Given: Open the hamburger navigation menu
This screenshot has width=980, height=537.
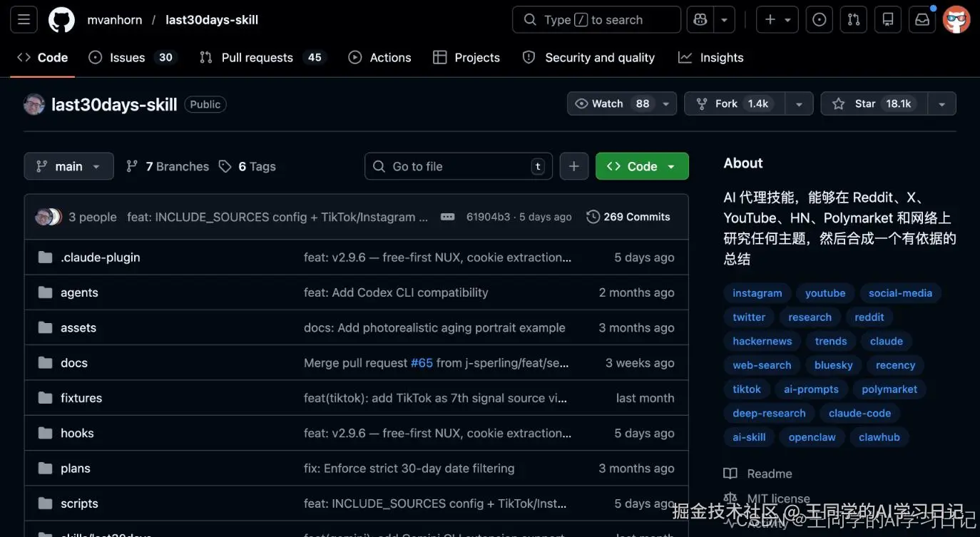Looking at the screenshot, I should [x=24, y=20].
